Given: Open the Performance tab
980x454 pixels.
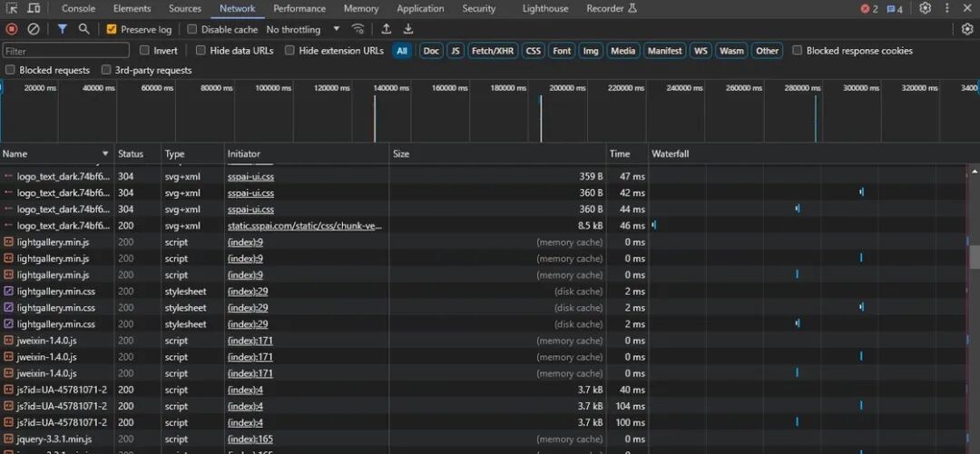Looking at the screenshot, I should click(x=299, y=9).
